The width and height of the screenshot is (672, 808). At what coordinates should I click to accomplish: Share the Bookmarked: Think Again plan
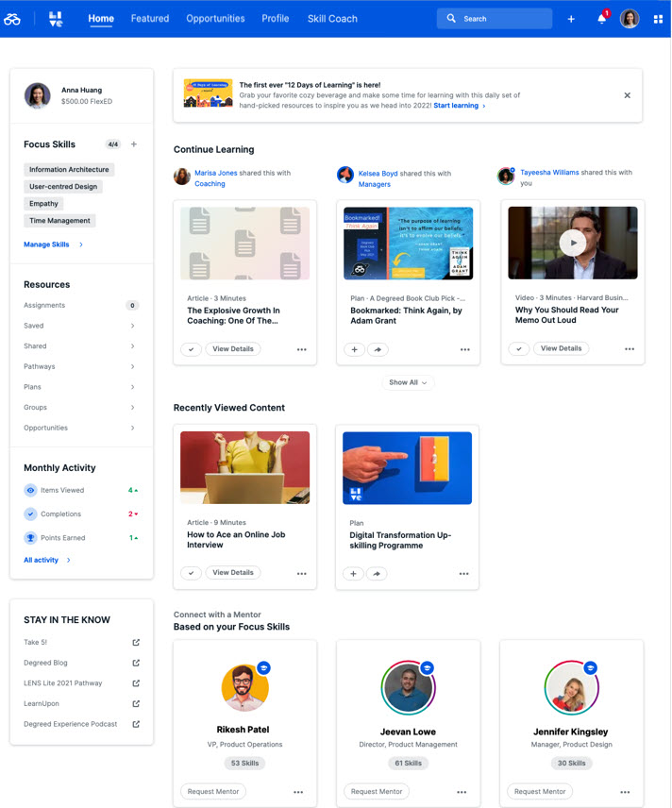[x=376, y=349]
